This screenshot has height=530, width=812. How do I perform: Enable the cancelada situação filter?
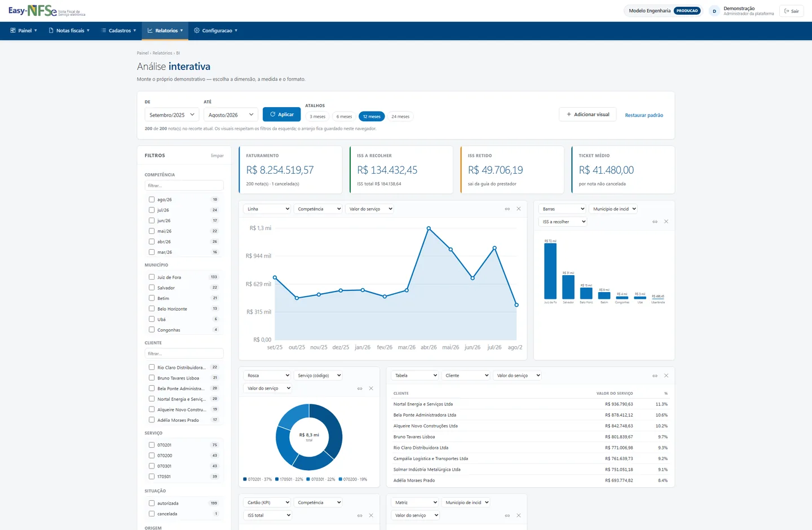[152, 514]
